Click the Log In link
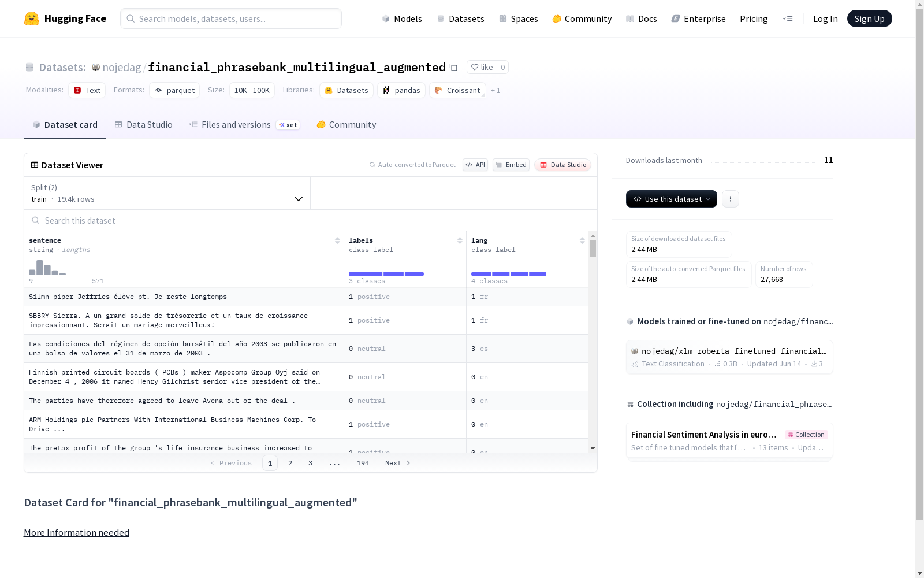Viewport: 924px width, 578px height. [825, 18]
